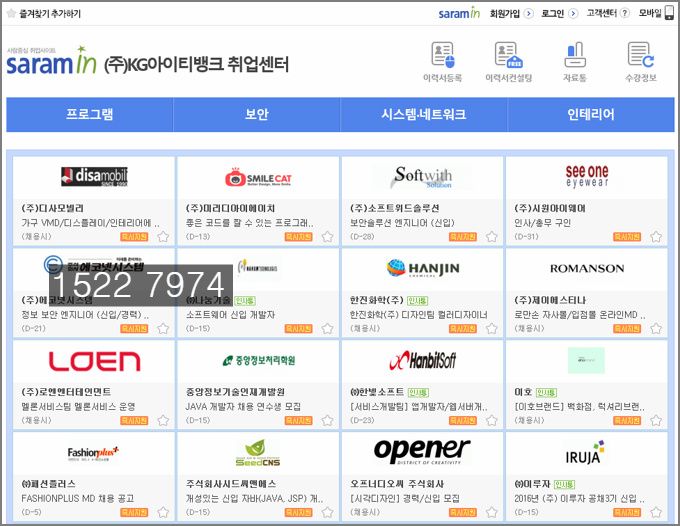Click the 고객센터 question mark icon

click(x=624, y=13)
